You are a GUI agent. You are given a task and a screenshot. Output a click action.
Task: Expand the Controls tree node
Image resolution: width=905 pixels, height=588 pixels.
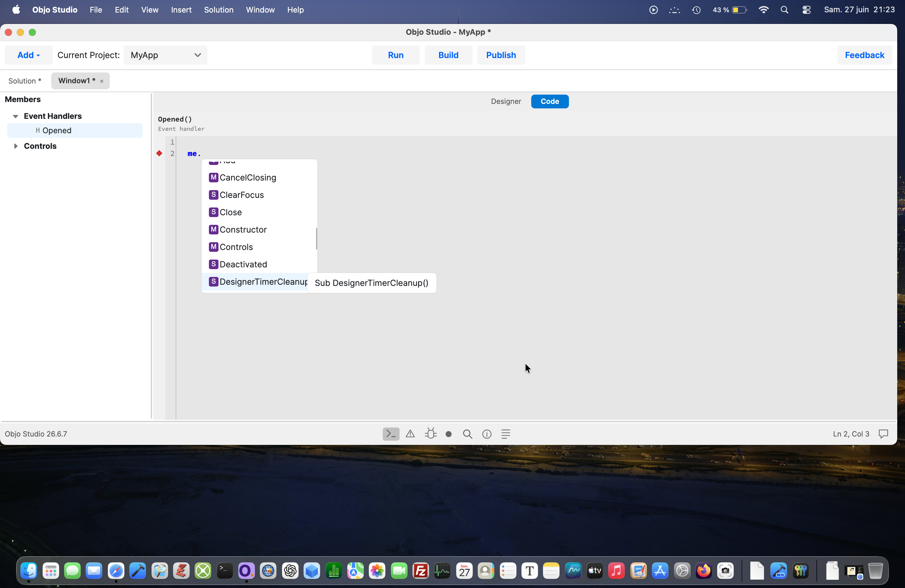[16, 146]
